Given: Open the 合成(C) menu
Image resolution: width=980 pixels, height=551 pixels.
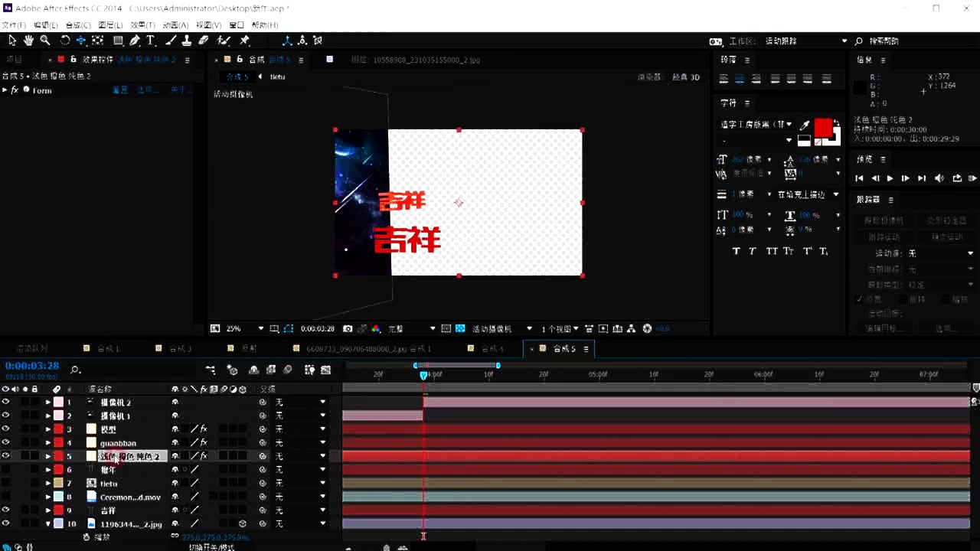Looking at the screenshot, I should (x=79, y=25).
